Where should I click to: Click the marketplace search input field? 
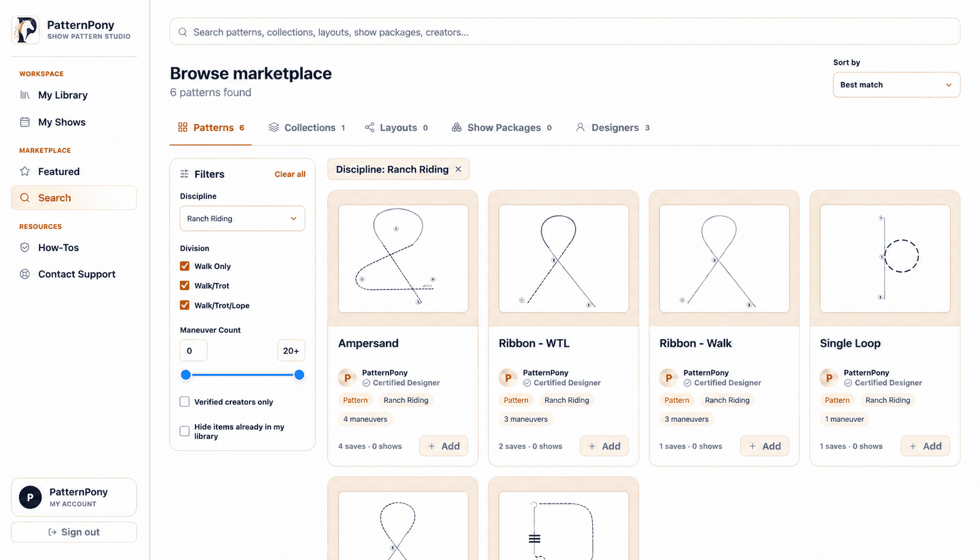coord(565,32)
